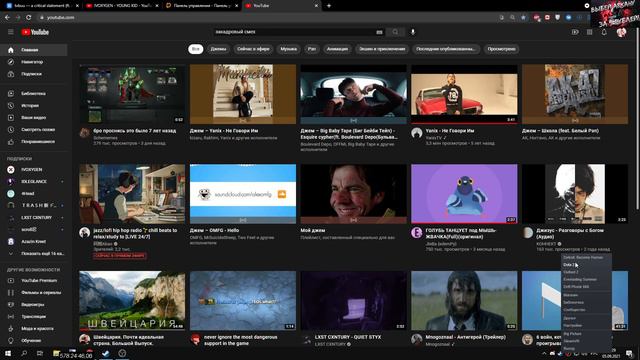Open Steam from the taskbar
The height and width of the screenshot is (360, 640).
tap(106, 353)
